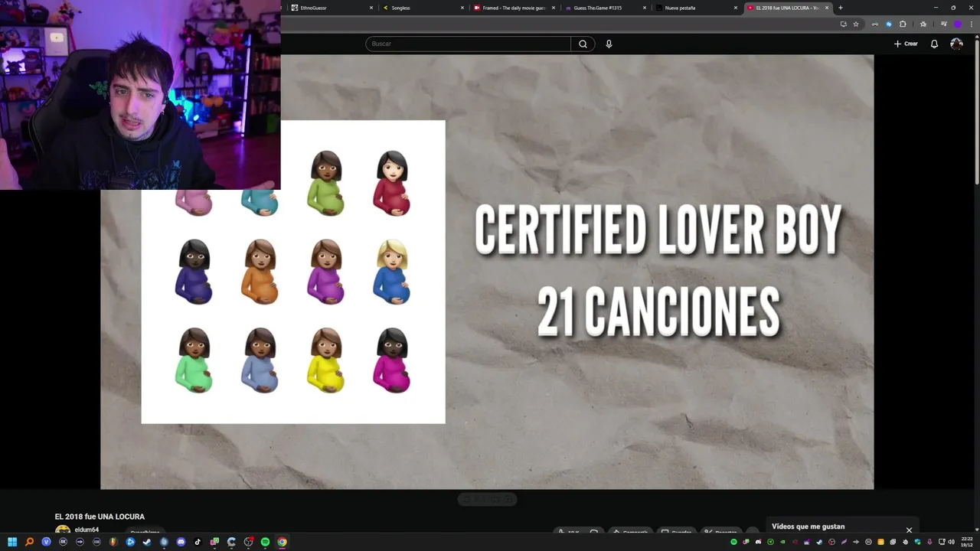Close the Songless tab
Image resolution: width=980 pixels, height=551 pixels.
pyautogui.click(x=462, y=8)
